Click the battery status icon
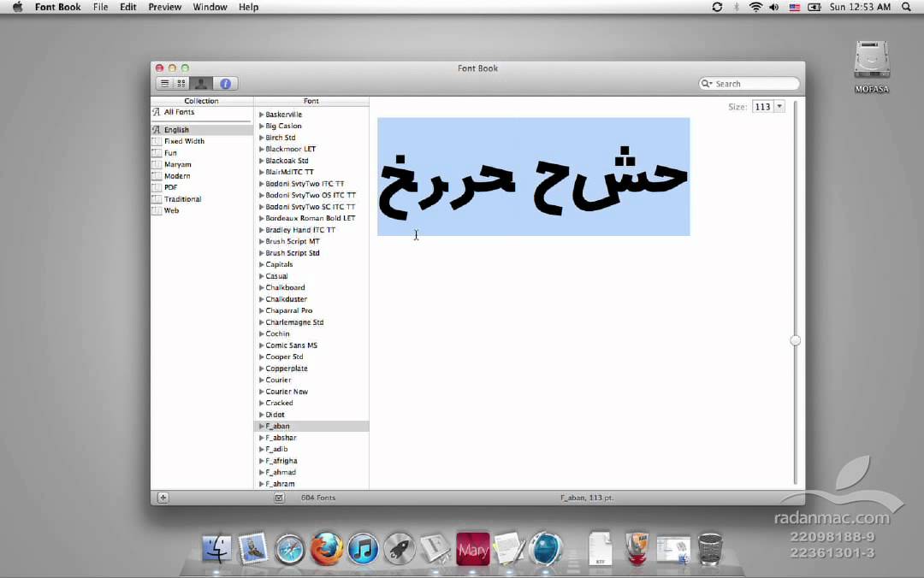 (x=814, y=7)
